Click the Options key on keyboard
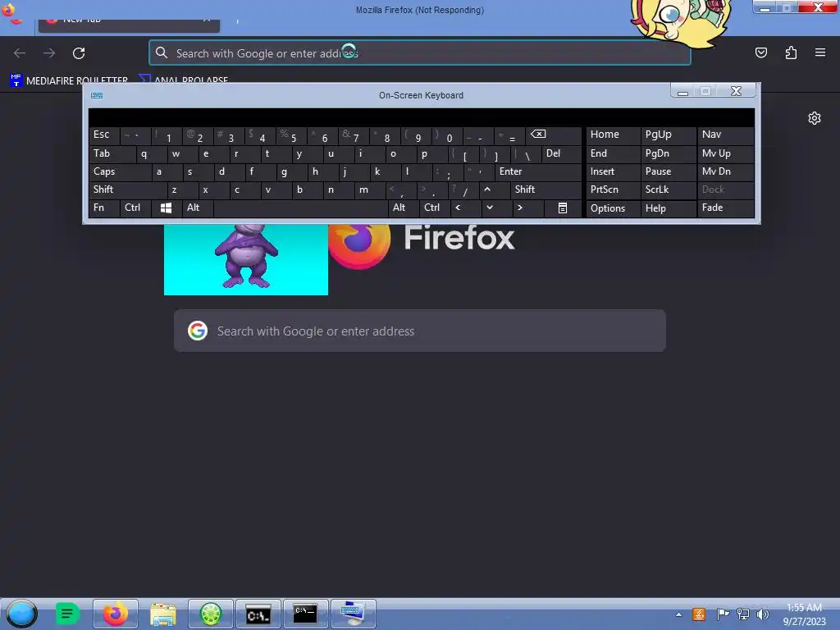840x630 pixels. pyautogui.click(x=613, y=208)
